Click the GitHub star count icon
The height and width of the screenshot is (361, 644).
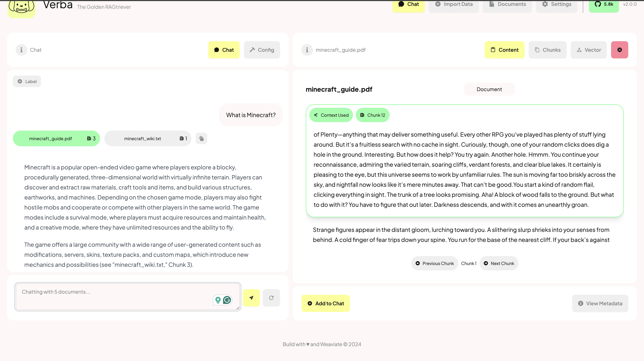[603, 4]
